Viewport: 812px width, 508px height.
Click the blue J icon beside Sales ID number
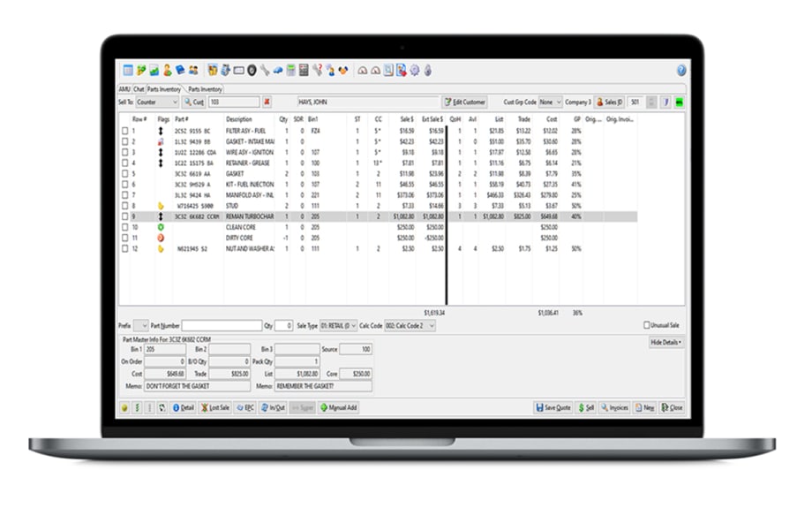click(x=666, y=102)
